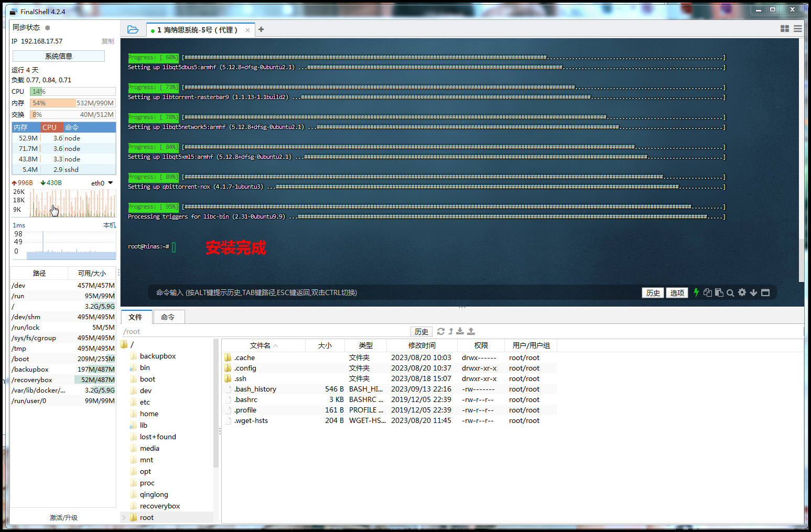Switch to the 文件 files tab
Viewport: 811px width, 532px height.
click(x=135, y=317)
